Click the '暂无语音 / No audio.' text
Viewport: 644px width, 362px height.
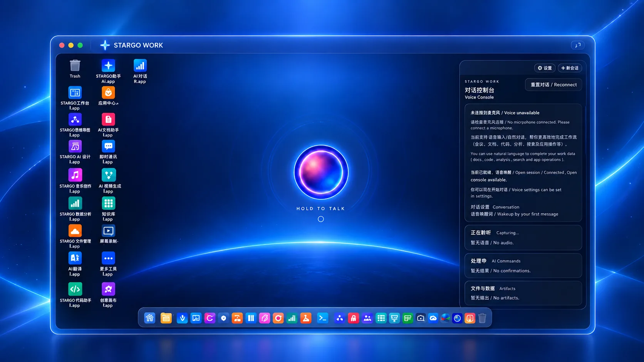point(492,243)
